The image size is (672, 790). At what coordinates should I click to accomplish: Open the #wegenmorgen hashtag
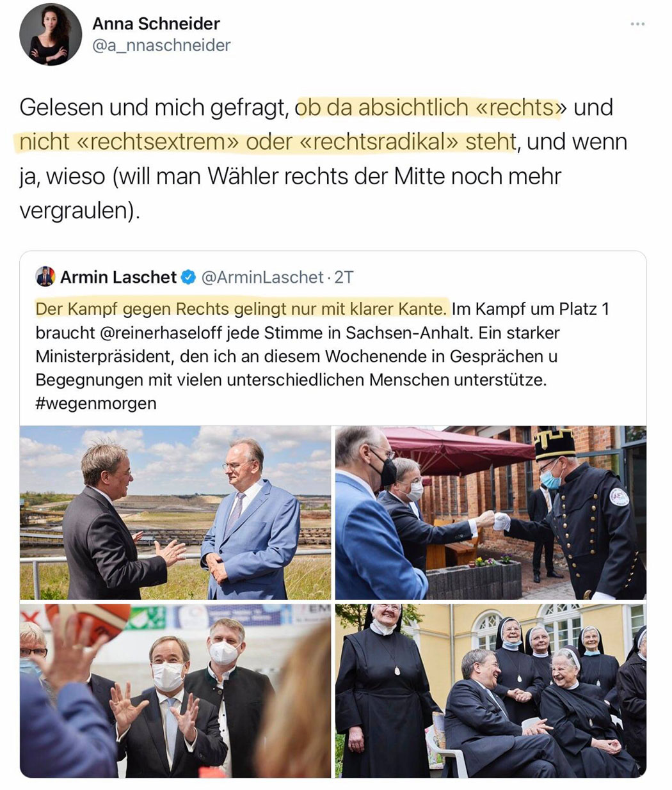[96, 404]
